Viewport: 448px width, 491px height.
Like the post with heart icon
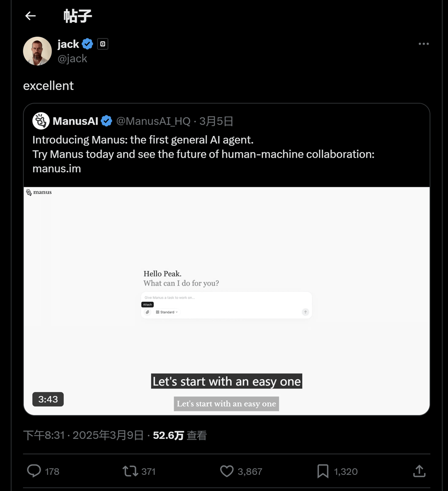pos(227,471)
